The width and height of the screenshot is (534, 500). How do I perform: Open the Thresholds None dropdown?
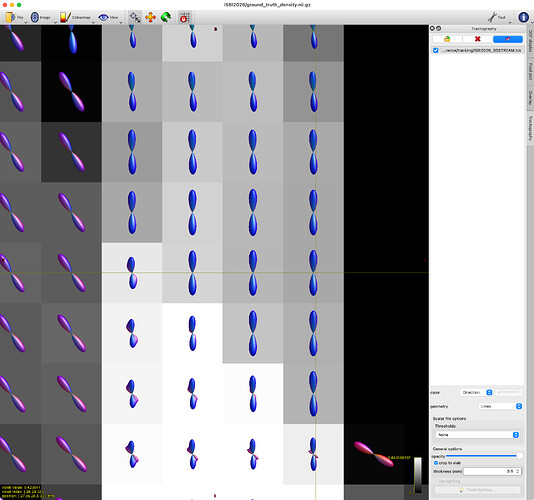[x=477, y=435]
